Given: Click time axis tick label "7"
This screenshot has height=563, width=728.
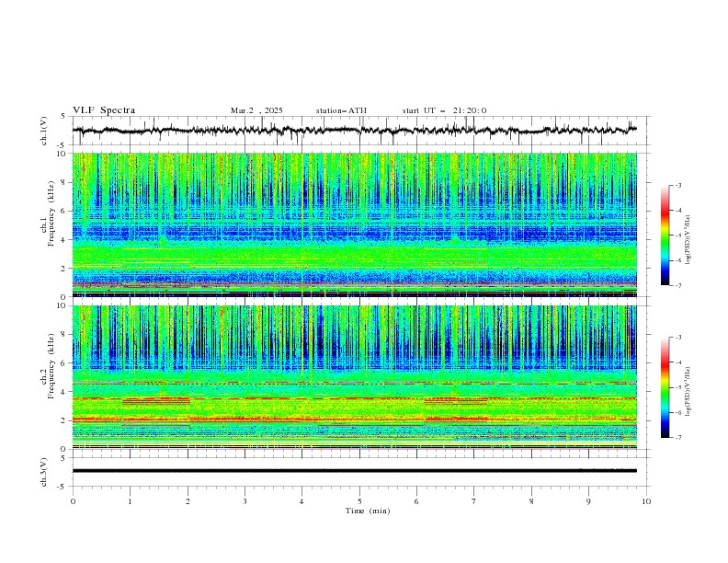Looking at the screenshot, I should click(x=474, y=501).
